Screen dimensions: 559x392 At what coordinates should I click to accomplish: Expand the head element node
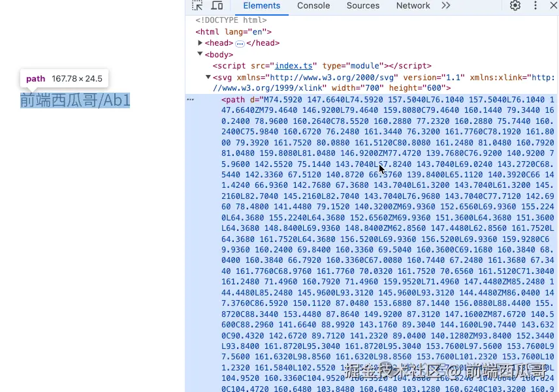point(200,43)
